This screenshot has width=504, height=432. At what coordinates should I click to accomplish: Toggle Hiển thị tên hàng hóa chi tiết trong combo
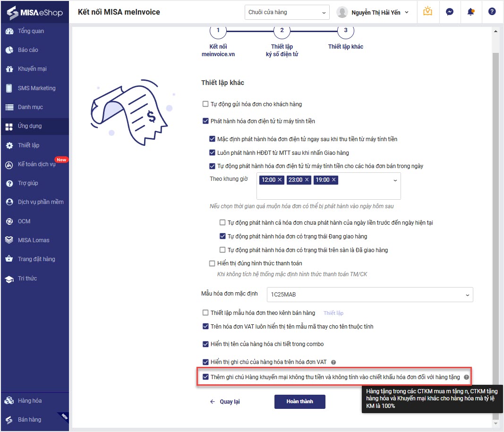point(205,344)
